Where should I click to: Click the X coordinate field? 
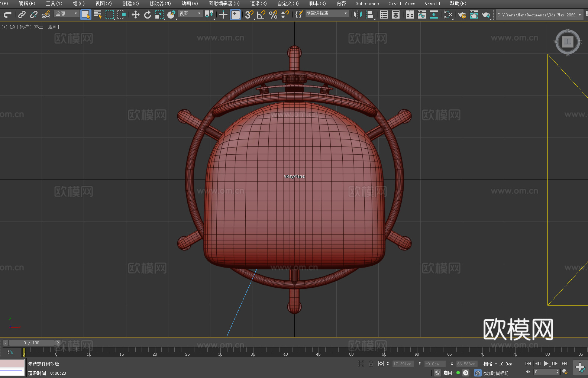tap(403, 364)
